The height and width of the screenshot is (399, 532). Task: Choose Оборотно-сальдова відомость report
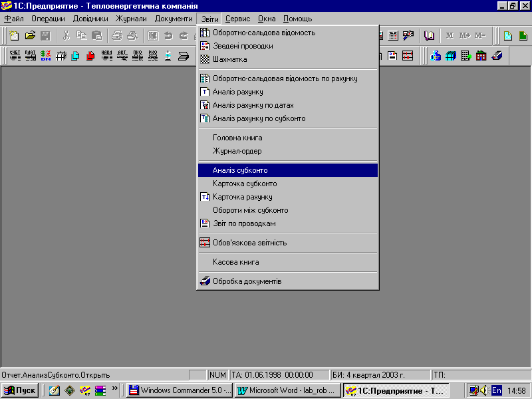(x=288, y=33)
